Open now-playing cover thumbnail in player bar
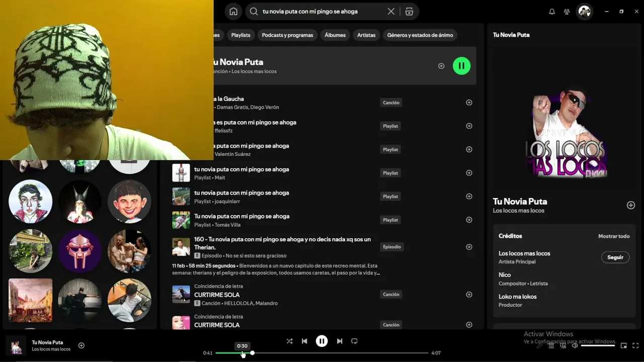644x362 pixels. (16, 345)
